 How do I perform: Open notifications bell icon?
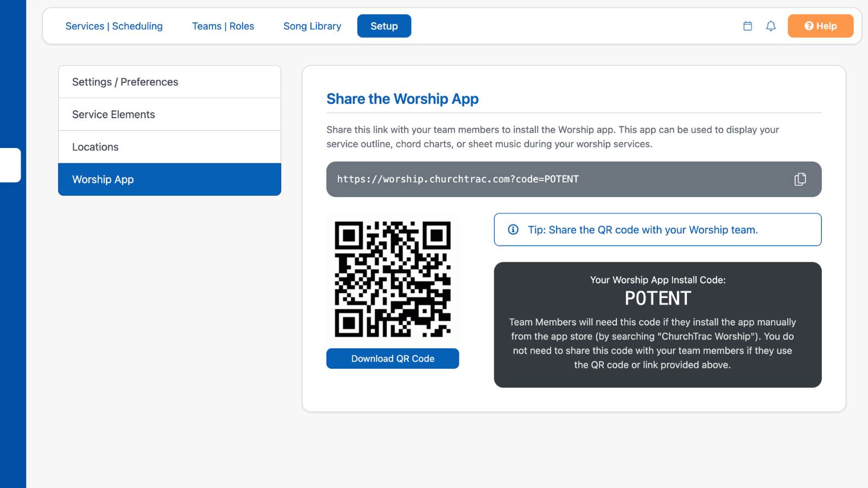coord(771,26)
